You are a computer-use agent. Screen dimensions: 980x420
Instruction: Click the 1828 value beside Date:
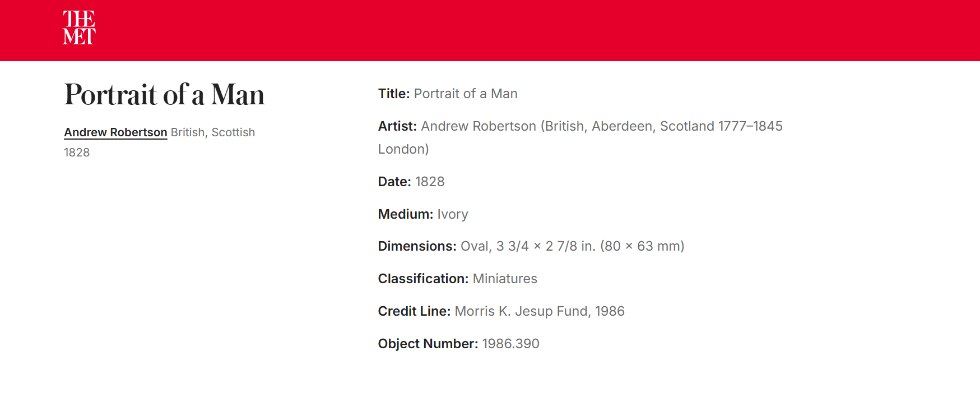(x=430, y=182)
